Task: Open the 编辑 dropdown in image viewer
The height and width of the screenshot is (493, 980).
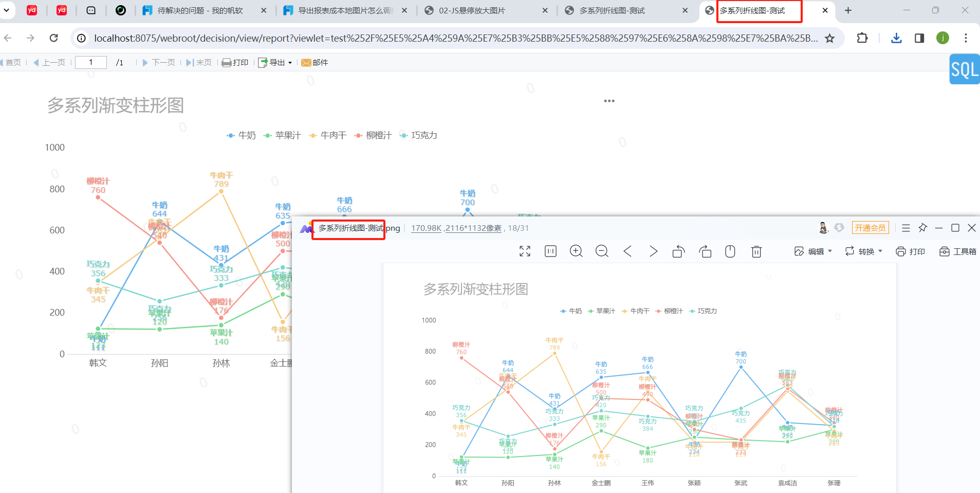Action: [x=813, y=251]
